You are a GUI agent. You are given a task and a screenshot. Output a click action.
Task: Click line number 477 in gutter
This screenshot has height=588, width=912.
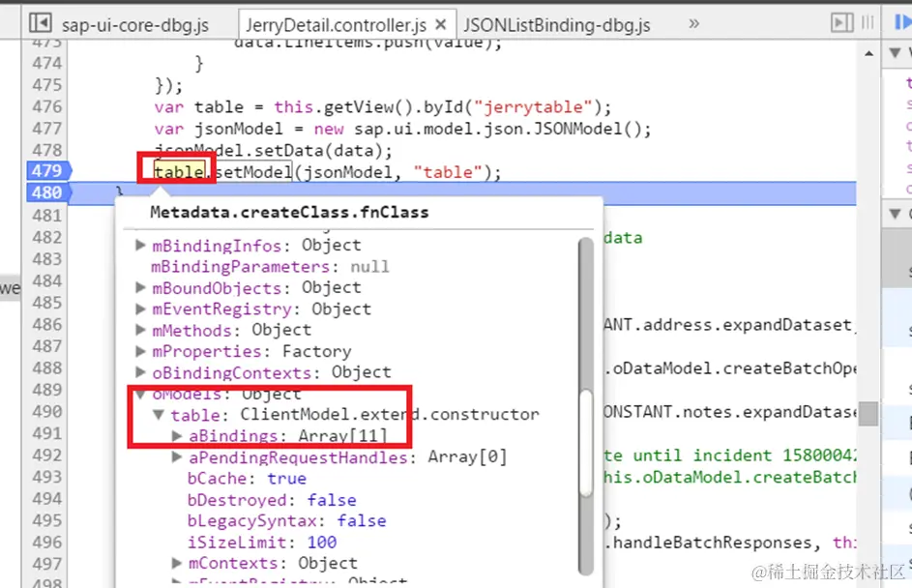(x=47, y=128)
